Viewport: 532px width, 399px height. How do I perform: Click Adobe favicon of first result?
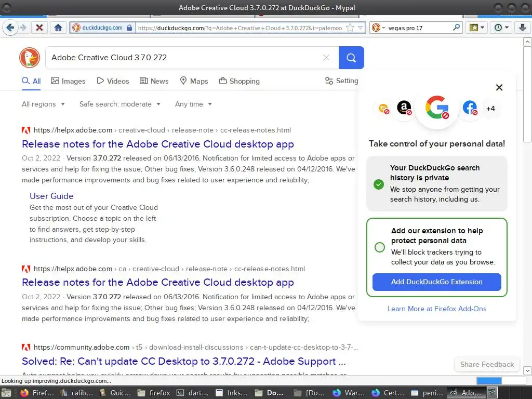(x=26, y=130)
